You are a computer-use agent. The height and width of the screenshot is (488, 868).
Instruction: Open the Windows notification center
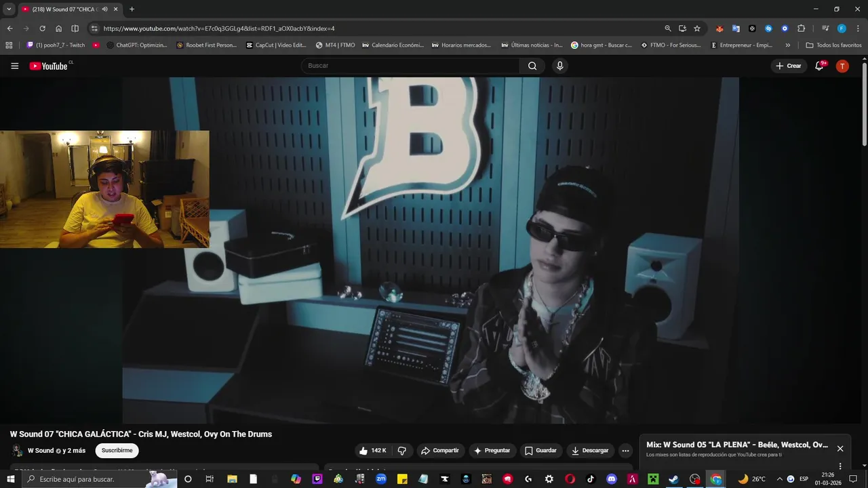853,479
